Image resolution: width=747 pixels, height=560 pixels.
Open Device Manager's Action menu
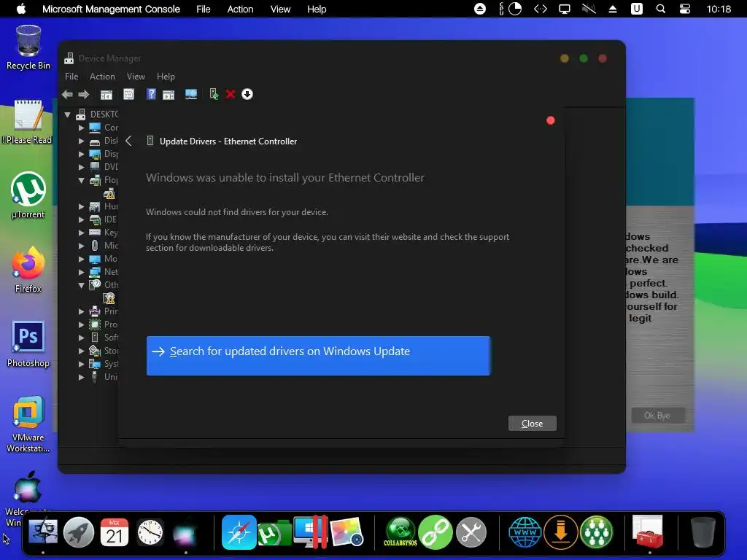(102, 76)
